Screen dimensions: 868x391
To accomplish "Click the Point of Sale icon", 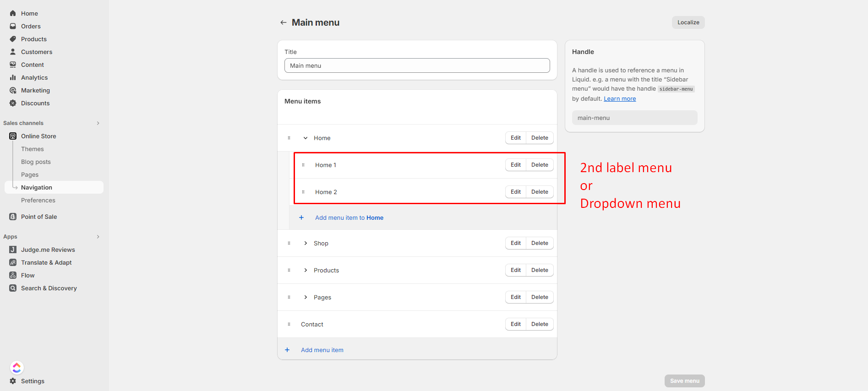I will tap(13, 217).
